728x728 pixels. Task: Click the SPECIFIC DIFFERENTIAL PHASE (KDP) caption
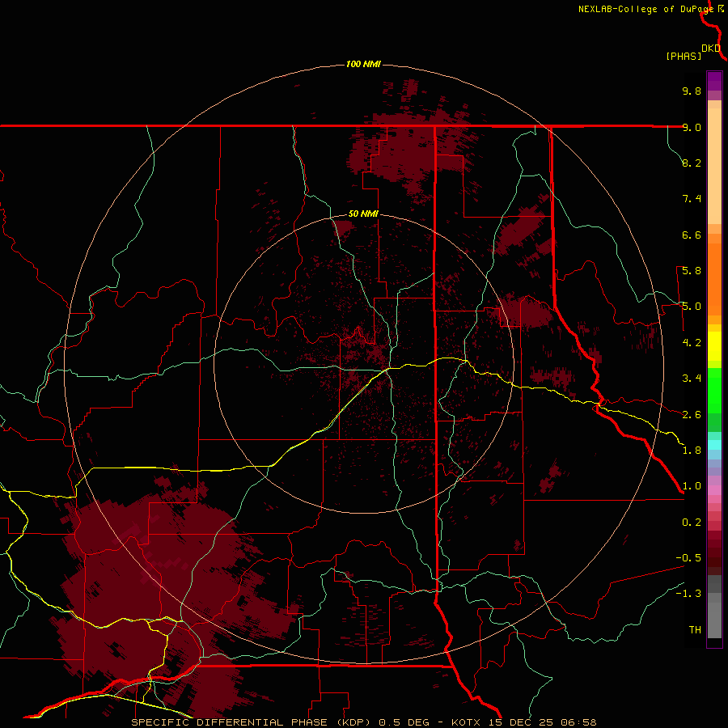[251, 722]
